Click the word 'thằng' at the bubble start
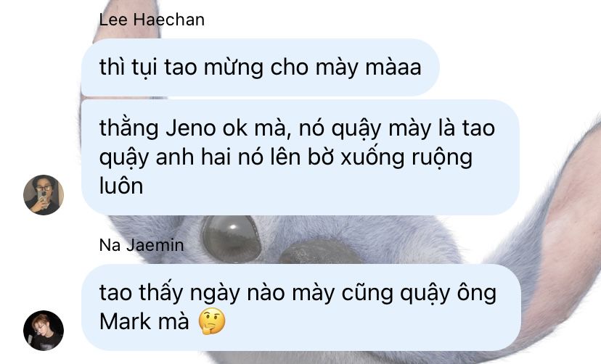This screenshot has width=601, height=364. point(128,128)
